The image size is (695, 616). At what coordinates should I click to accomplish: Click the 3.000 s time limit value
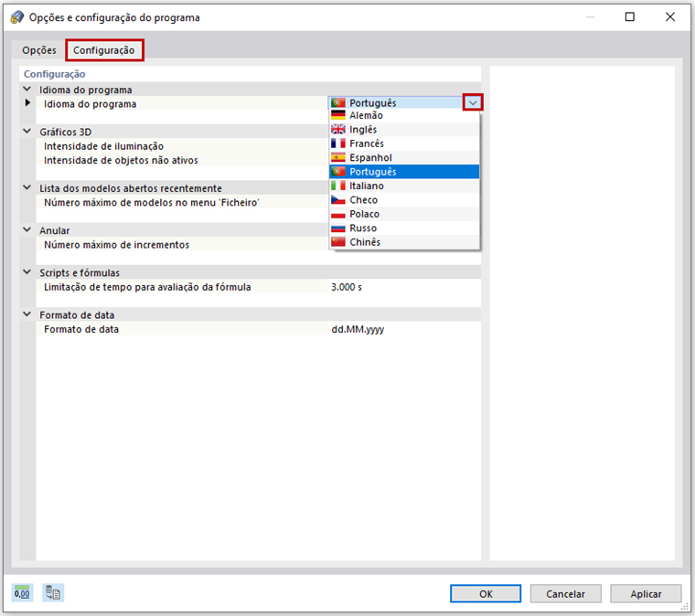[347, 287]
